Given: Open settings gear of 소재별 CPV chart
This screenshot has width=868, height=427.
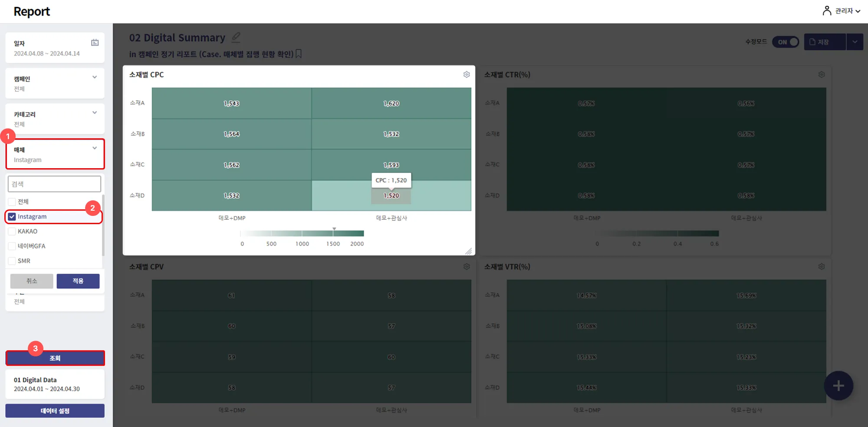Looking at the screenshot, I should click(467, 267).
